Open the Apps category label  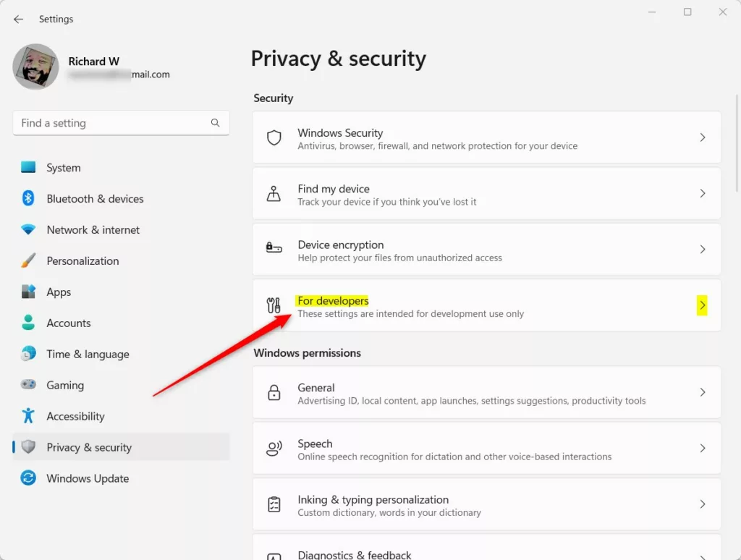(59, 292)
